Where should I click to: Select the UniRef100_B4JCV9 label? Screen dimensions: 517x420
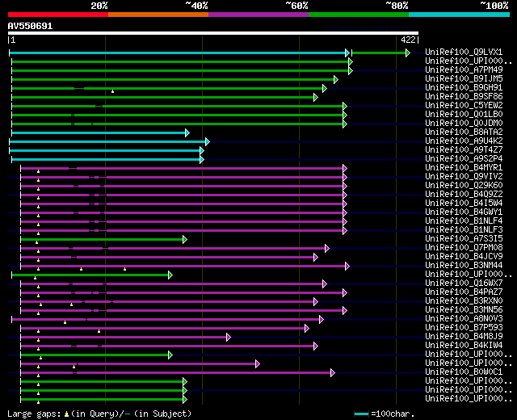464,257
